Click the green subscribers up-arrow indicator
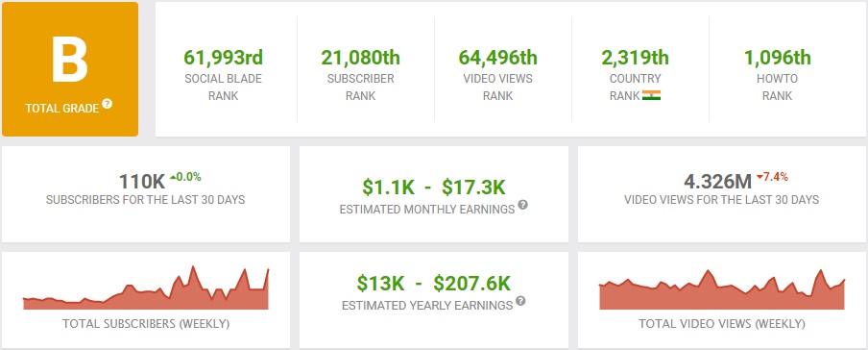Image resolution: width=868 pixels, height=350 pixels. pos(173,178)
